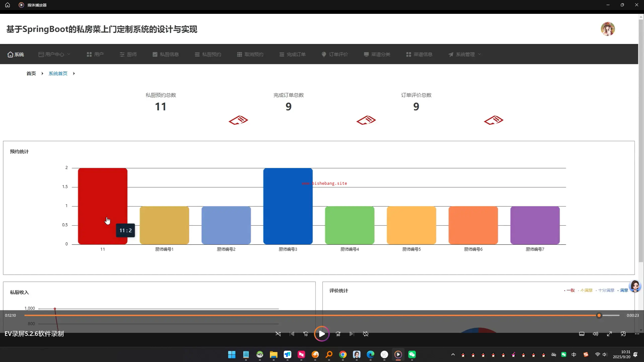This screenshot has width=644, height=362.
Task: Go to media player home icon
Action: click(x=8, y=5)
